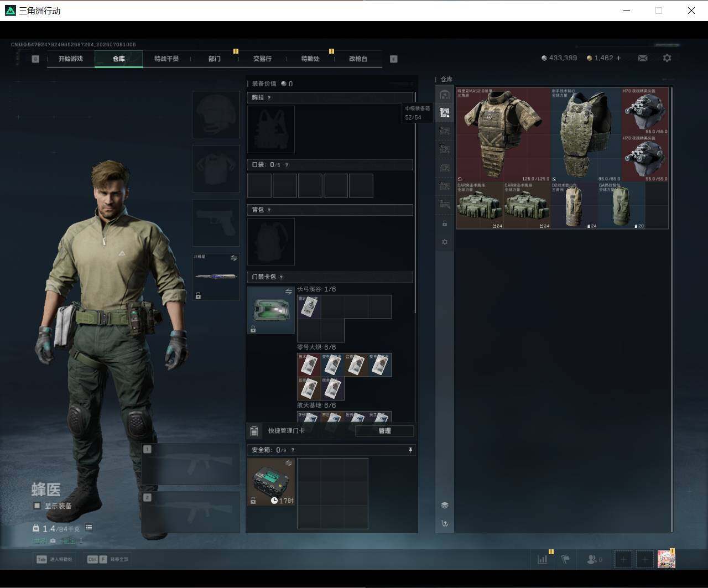Select the 射手战术背心 armor item
This screenshot has height=588, width=708.
click(586, 134)
